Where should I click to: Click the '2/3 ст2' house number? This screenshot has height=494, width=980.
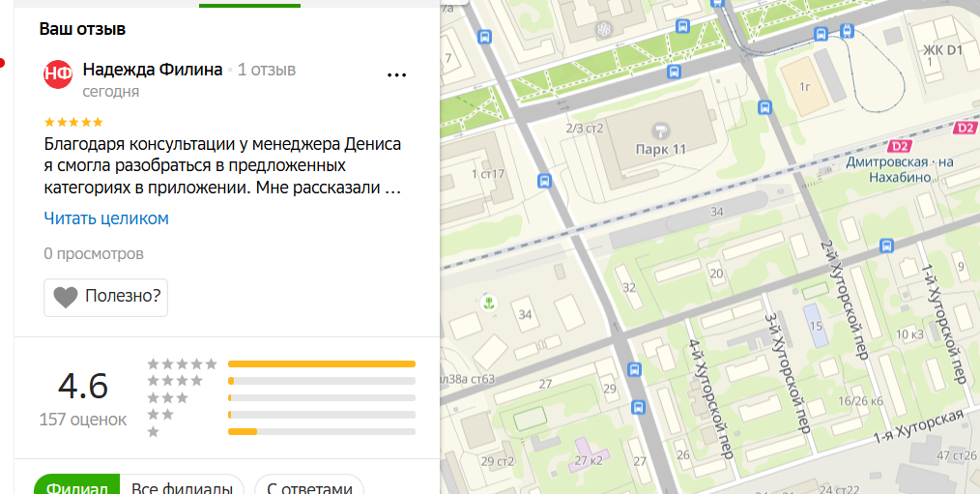coord(585,129)
